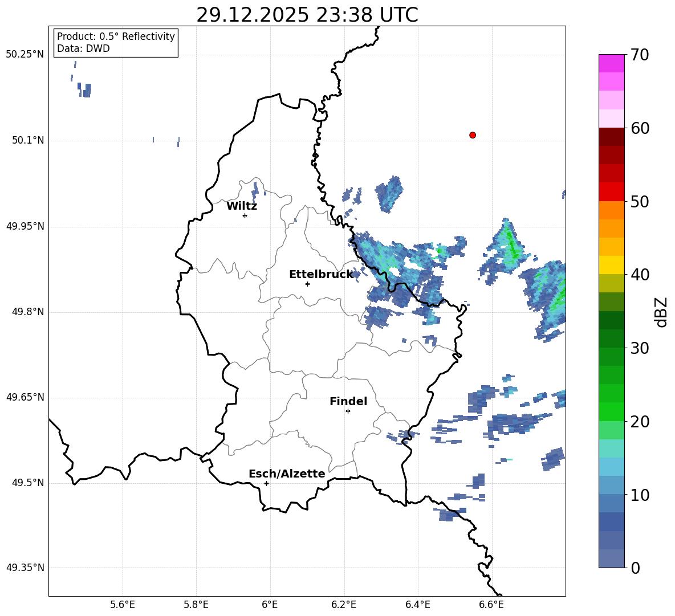Click the title timestamp 29.12.2025 23:38 UTC
Viewport: 675px width, 616px height.
(307, 15)
